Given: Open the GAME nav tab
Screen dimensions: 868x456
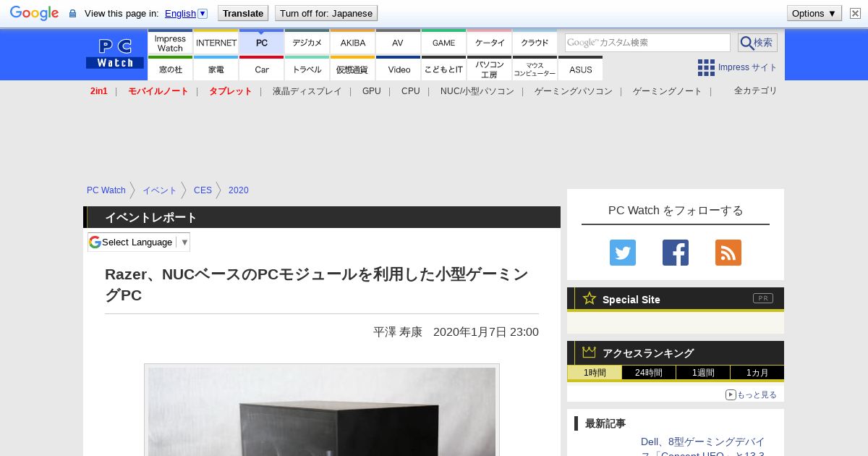Looking at the screenshot, I should [444, 42].
